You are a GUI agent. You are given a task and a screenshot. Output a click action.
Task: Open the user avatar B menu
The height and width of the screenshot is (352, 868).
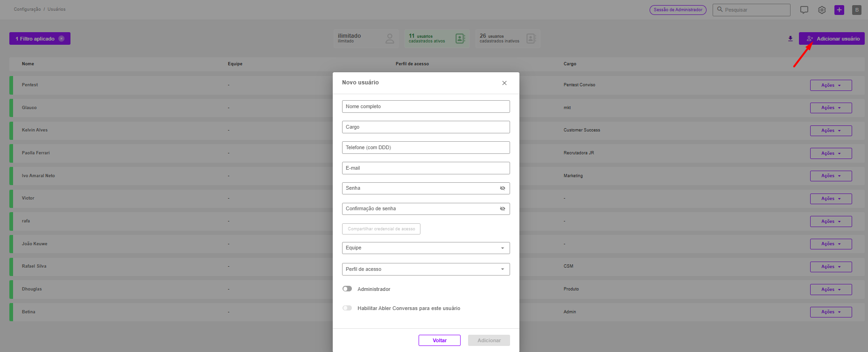tap(857, 10)
